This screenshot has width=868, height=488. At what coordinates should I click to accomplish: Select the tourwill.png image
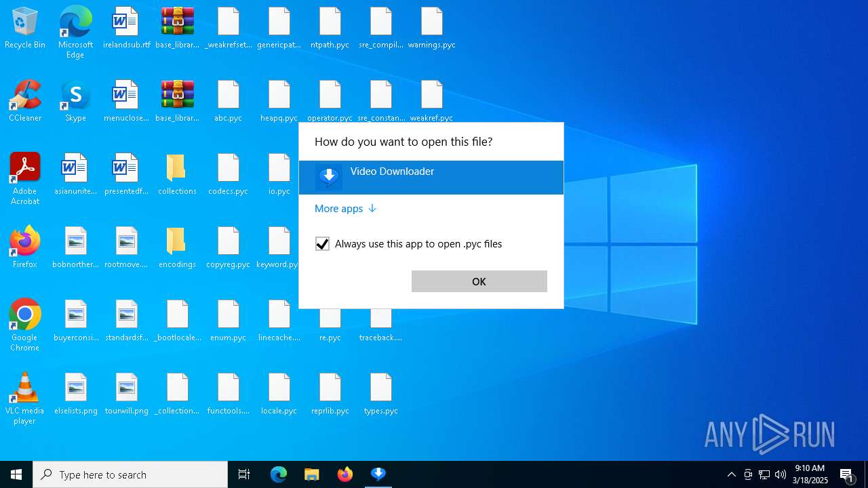click(x=127, y=394)
